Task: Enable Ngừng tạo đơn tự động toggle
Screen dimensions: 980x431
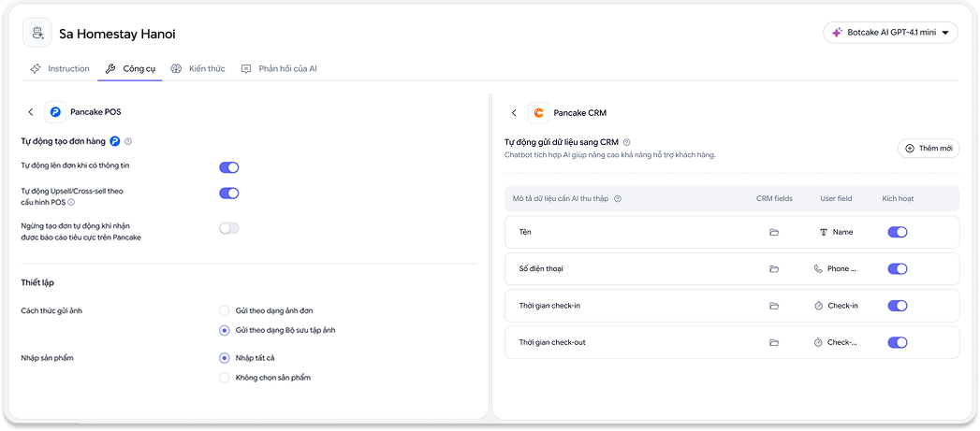Action: pos(228,229)
